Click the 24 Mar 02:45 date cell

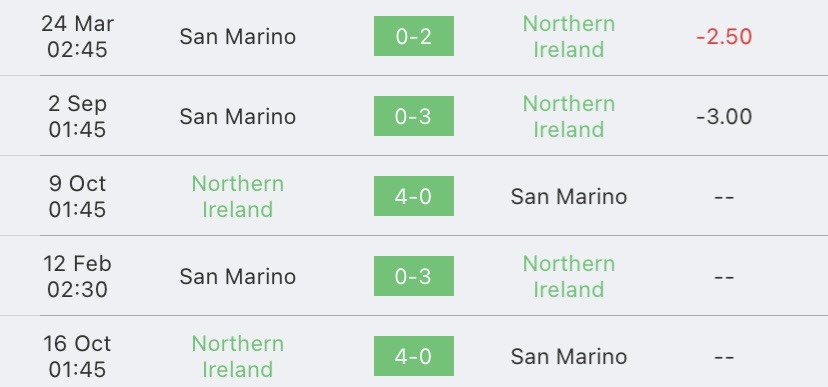coord(77,36)
